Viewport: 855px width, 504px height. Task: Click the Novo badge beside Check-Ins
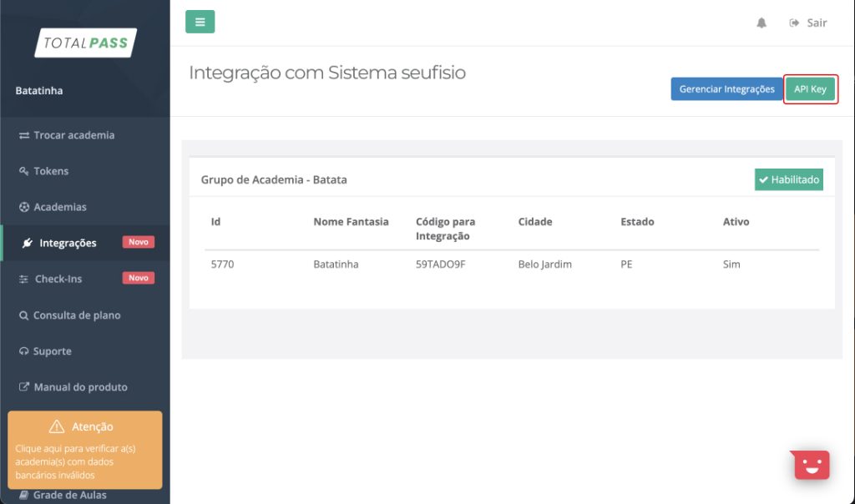pos(139,278)
